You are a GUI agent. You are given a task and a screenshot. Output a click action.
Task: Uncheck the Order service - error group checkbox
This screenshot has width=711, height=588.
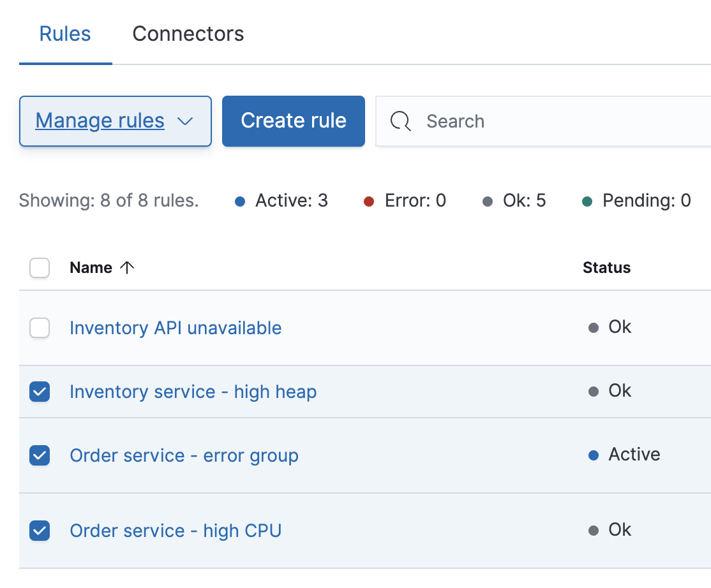(x=40, y=455)
